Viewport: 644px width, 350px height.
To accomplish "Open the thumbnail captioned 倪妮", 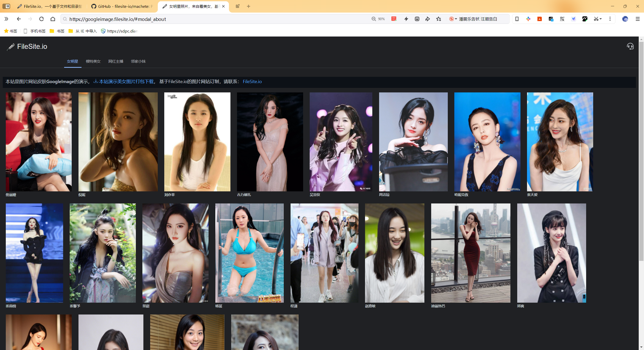I will [x=118, y=142].
